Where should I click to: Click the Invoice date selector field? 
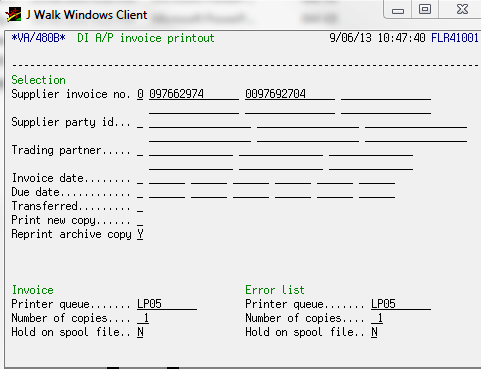point(140,178)
